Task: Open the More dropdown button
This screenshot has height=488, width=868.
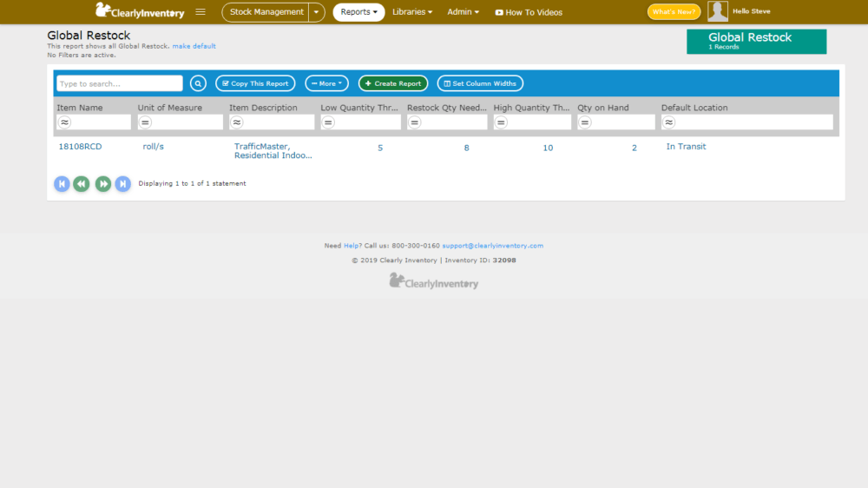Action: click(x=326, y=83)
